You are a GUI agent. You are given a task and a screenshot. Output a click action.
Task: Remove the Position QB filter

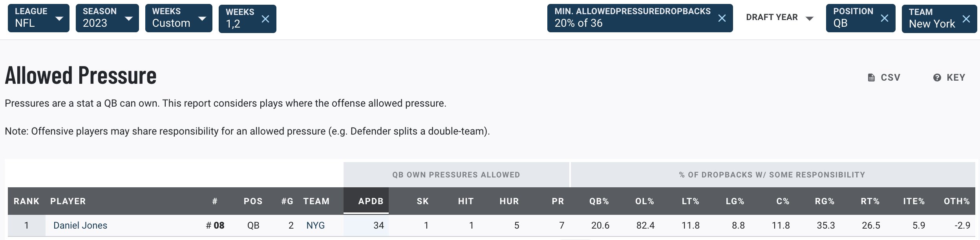(x=884, y=18)
